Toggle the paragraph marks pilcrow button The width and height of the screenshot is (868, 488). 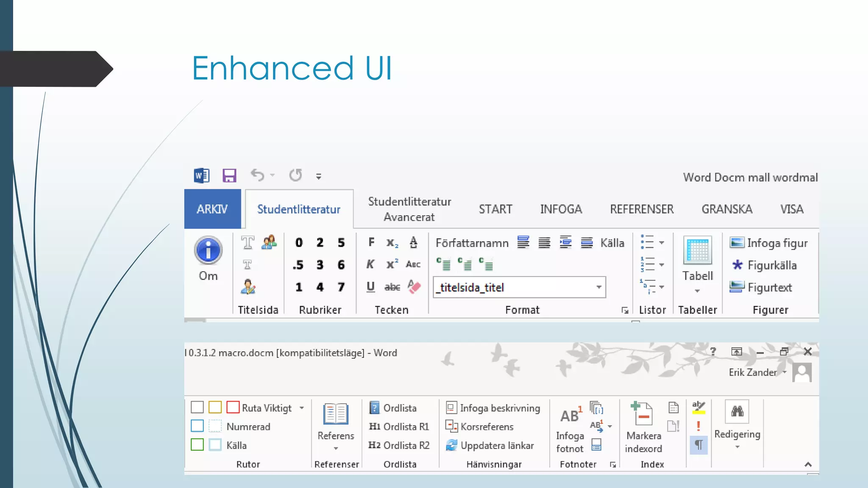[x=698, y=445]
